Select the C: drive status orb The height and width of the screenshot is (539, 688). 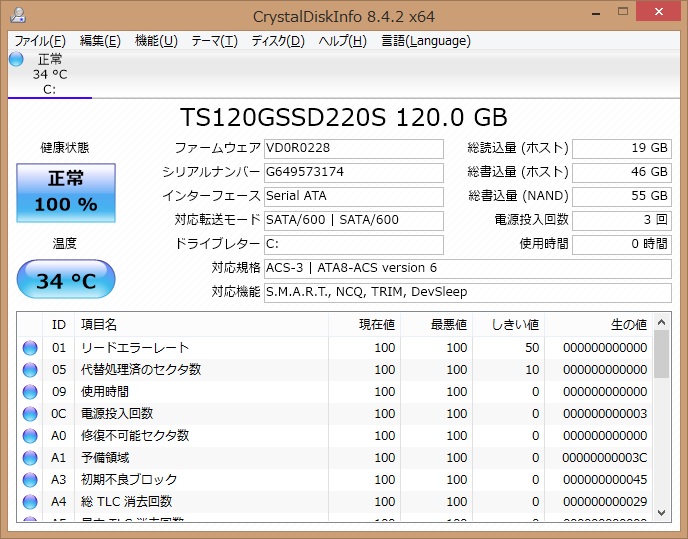[x=16, y=59]
